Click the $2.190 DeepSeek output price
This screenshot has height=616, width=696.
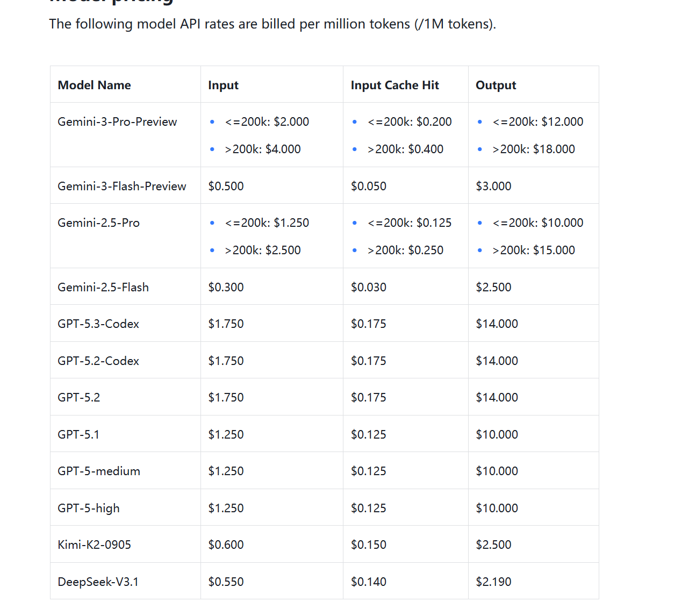pyautogui.click(x=493, y=582)
